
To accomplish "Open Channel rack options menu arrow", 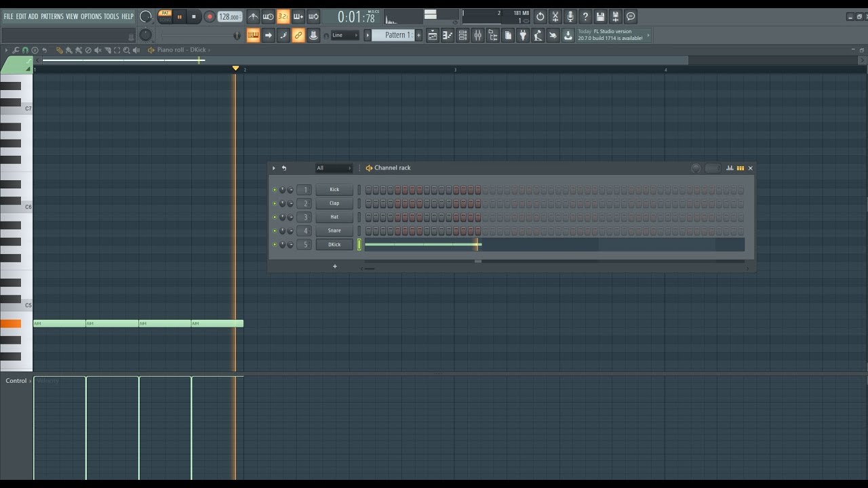I will tap(274, 168).
